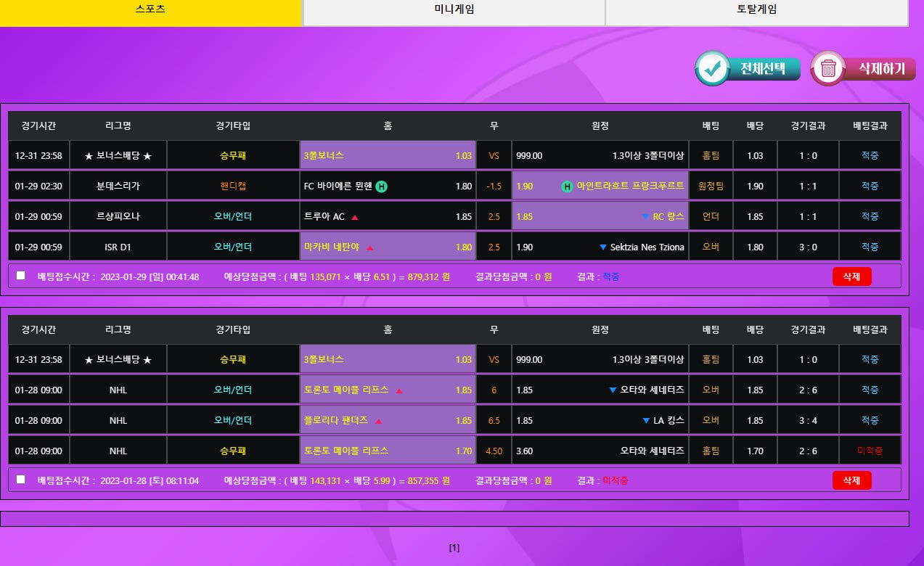Click the trash can icon on 삭제하기
The image size is (924, 566).
coord(828,69)
